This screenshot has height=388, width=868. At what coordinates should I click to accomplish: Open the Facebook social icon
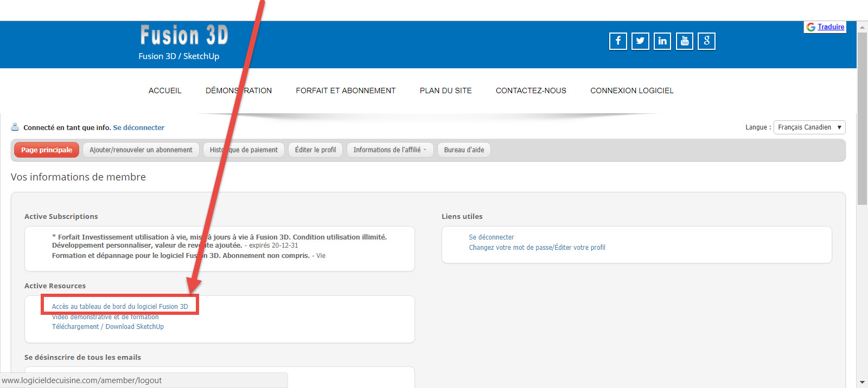tap(618, 41)
